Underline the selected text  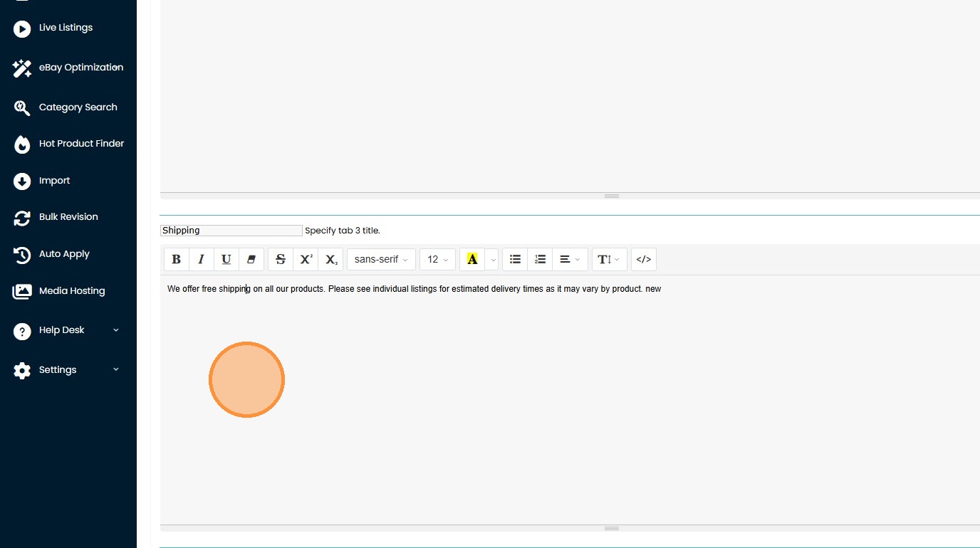pyautogui.click(x=226, y=260)
